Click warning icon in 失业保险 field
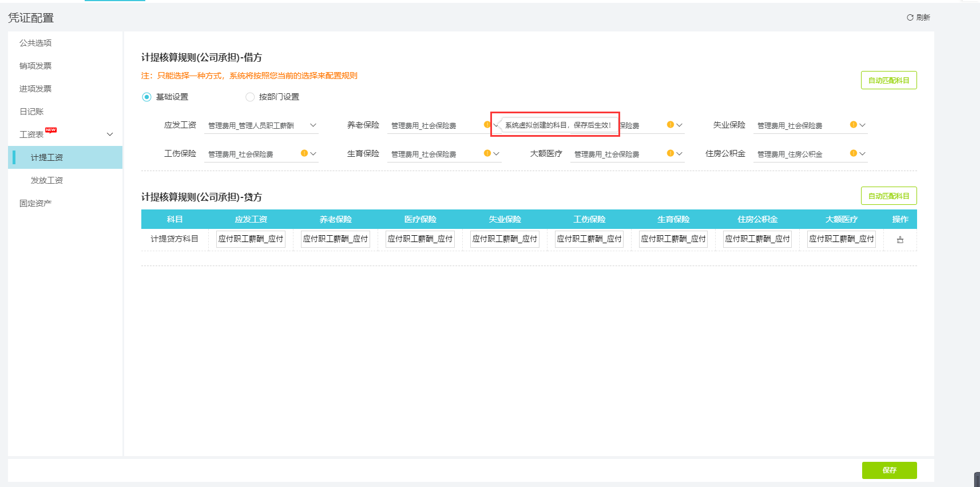This screenshot has height=487, width=980. click(x=853, y=125)
